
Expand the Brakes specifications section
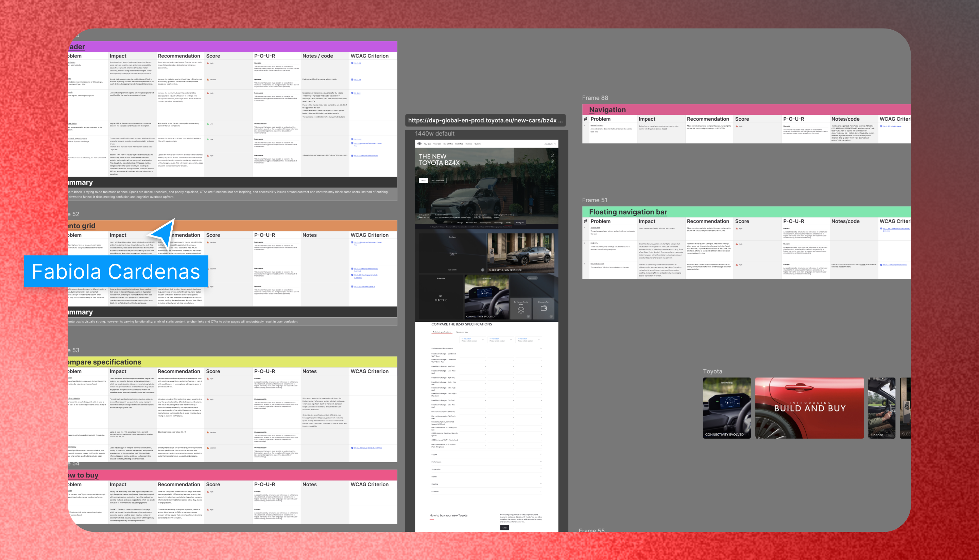click(540, 476)
